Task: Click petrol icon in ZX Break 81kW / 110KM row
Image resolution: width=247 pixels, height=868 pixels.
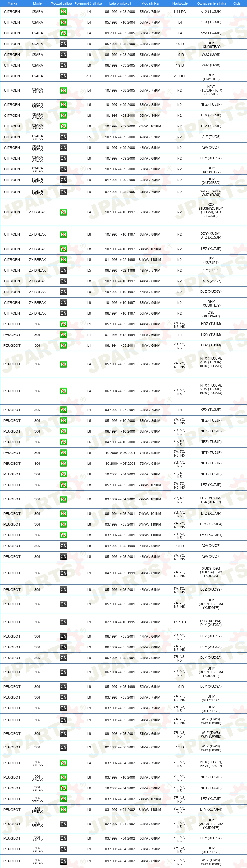Action: click(x=63, y=260)
